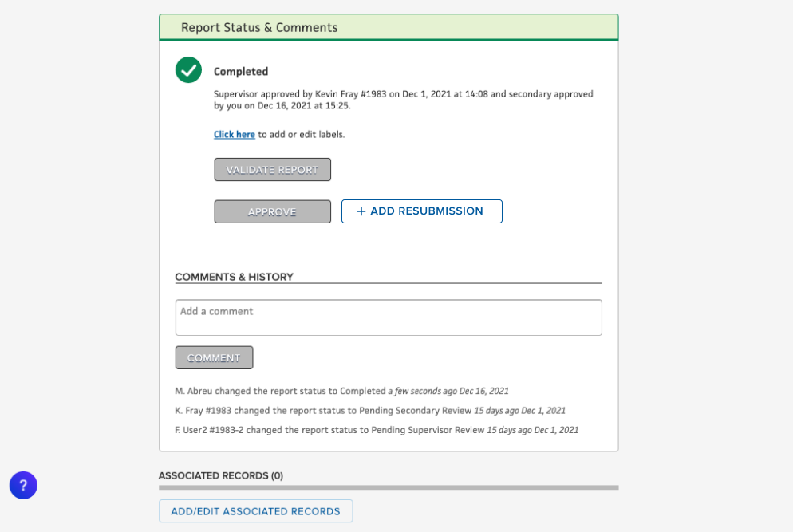Select K. Fray's Pending Secondary Review entry
This screenshot has width=793, height=532.
coord(370,411)
